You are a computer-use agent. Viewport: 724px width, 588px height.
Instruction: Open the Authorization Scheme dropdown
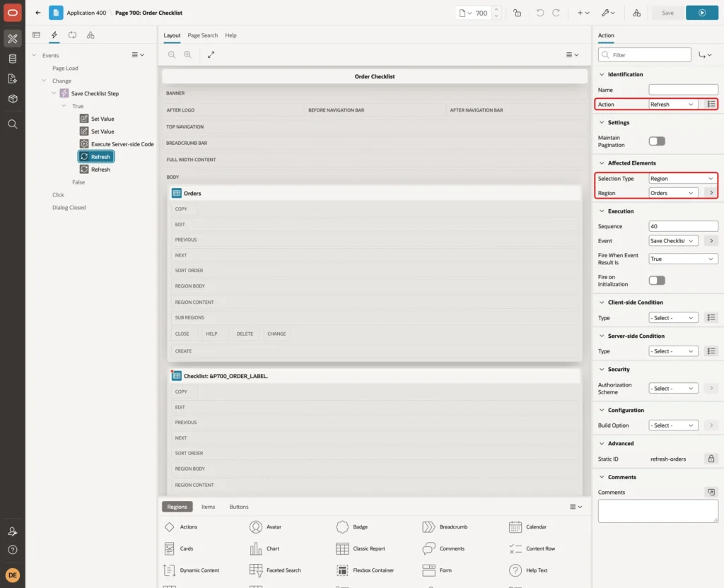point(673,388)
